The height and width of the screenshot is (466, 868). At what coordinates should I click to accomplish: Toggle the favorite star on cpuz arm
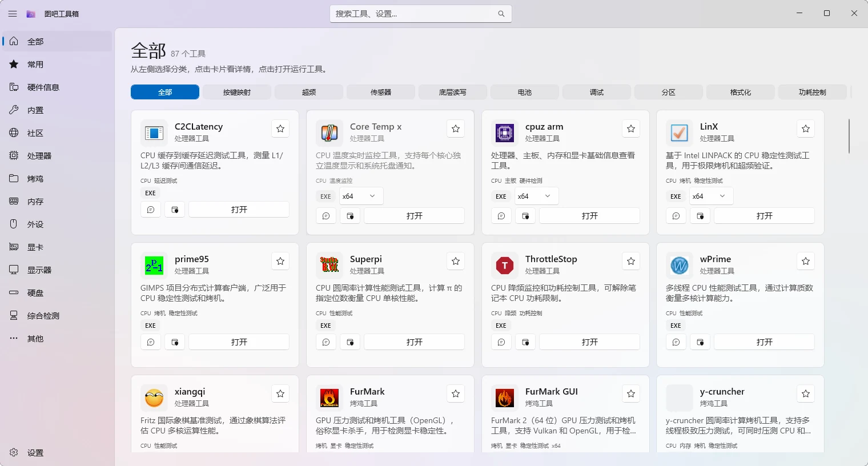click(x=631, y=128)
